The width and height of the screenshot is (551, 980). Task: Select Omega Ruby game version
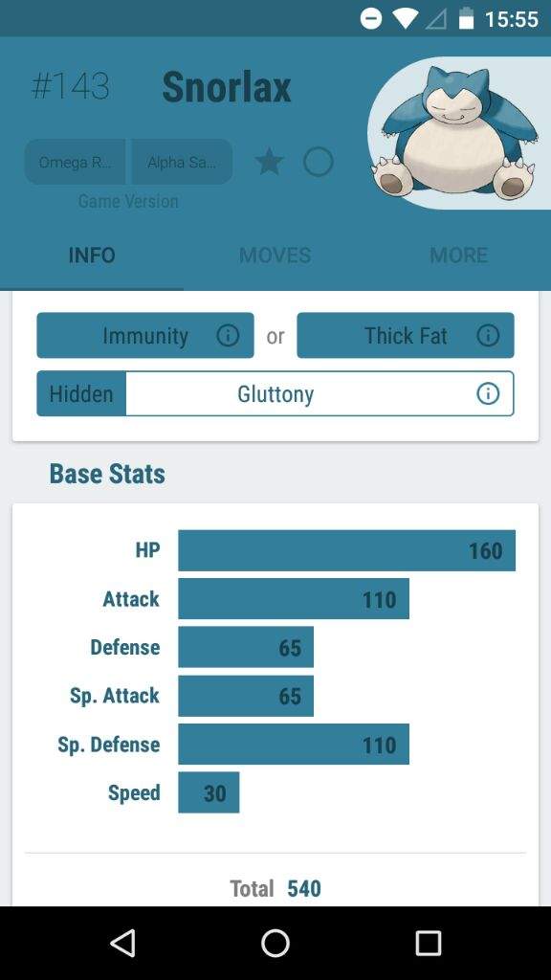pyautogui.click(x=75, y=162)
